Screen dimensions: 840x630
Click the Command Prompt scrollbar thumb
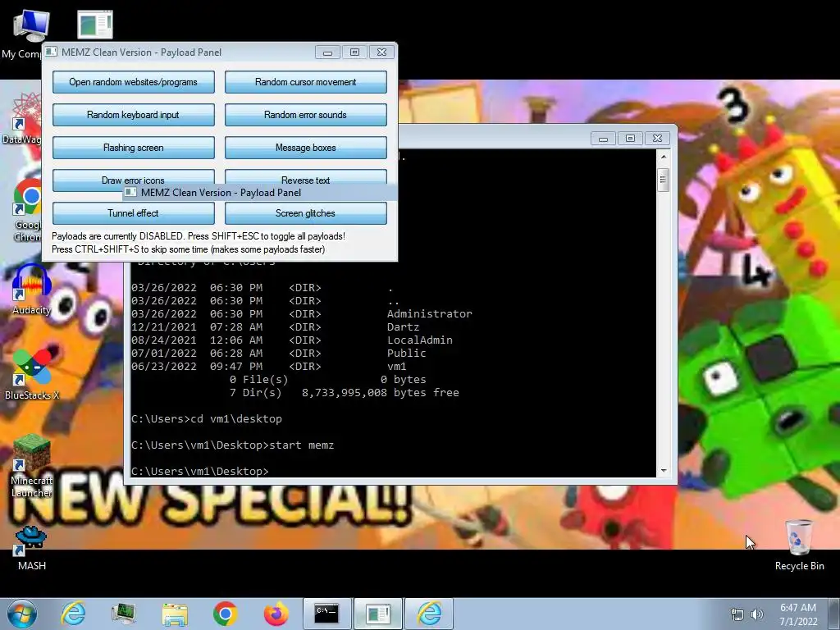coord(663,180)
